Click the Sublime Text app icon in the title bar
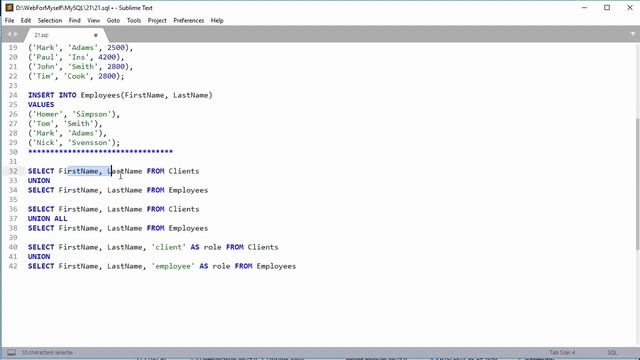Screen dimensions: 640x360 (x=9, y=7)
